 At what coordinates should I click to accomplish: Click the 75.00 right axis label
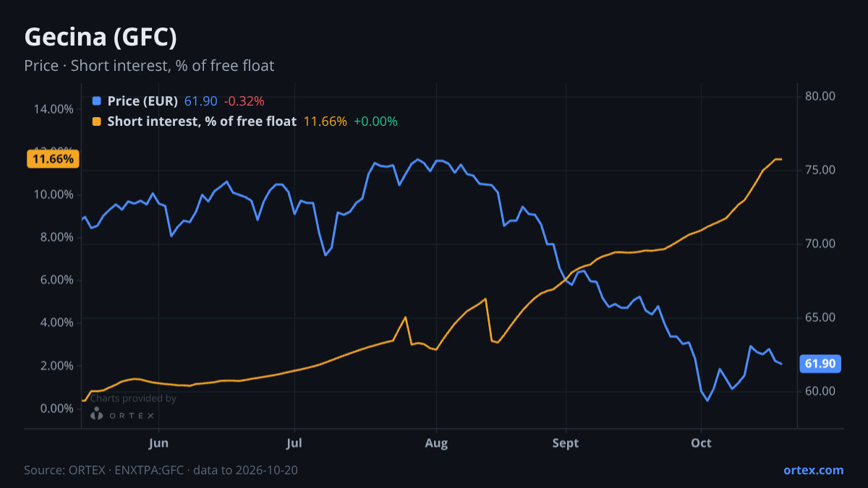[820, 170]
